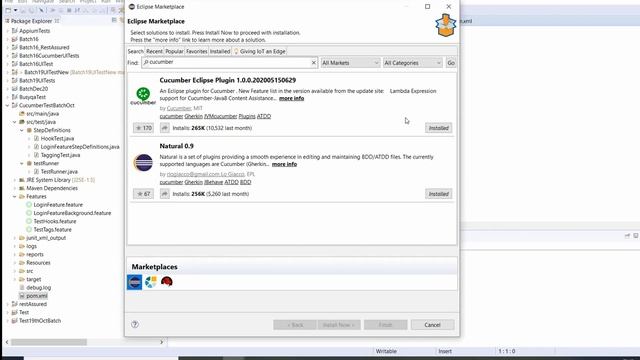640x360 pixels.
Task: Click the star favorite button showing 170
Action: coord(143,128)
